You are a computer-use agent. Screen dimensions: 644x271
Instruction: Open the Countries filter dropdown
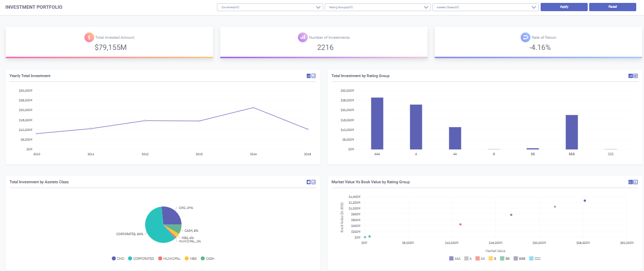[270, 7]
